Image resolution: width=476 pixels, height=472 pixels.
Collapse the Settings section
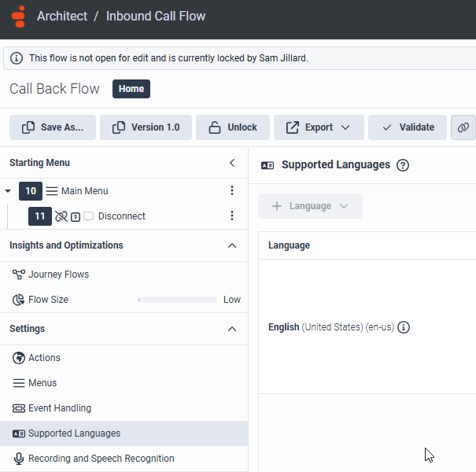(232, 329)
